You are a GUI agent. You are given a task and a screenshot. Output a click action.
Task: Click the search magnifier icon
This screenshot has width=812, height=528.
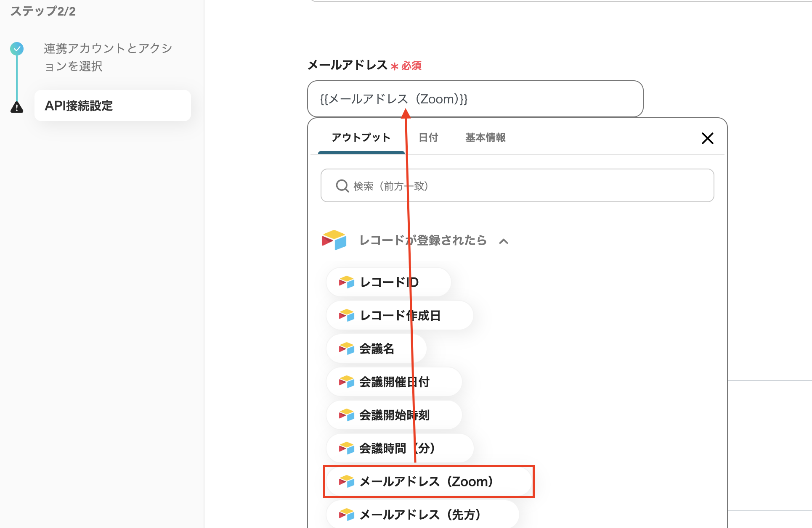pyautogui.click(x=342, y=186)
